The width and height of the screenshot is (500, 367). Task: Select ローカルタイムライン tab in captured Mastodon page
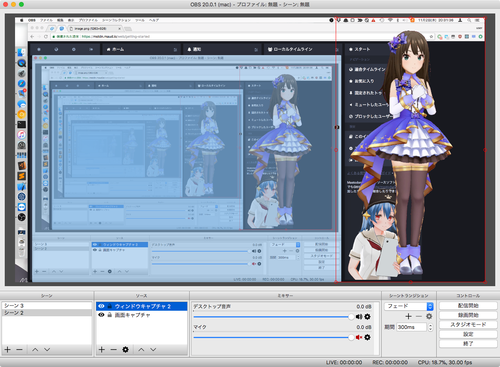coord(302,49)
